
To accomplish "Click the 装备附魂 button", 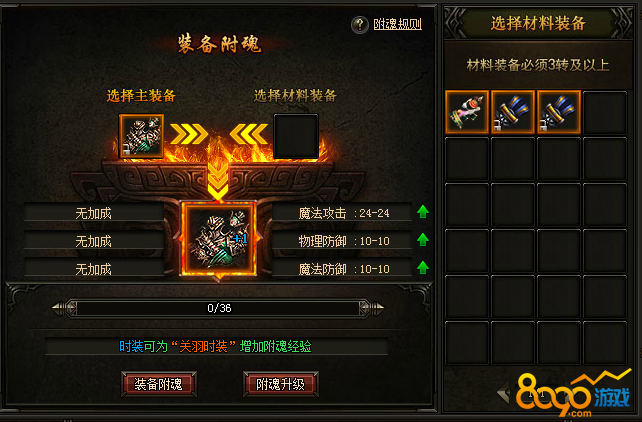I will click(158, 384).
